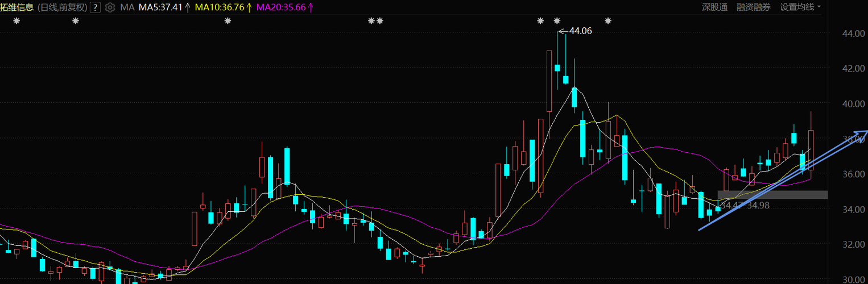The image size is (868, 284).
Task: Click the 42.00 price axis label
Action: coord(853,68)
